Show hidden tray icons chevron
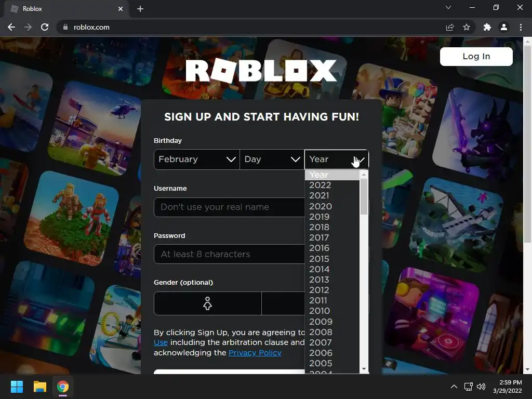The height and width of the screenshot is (399, 532). [x=454, y=387]
